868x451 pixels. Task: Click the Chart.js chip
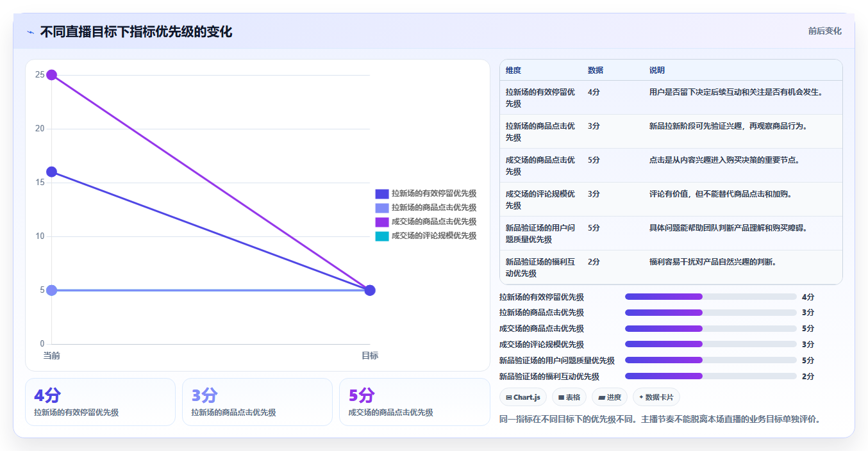523,397
